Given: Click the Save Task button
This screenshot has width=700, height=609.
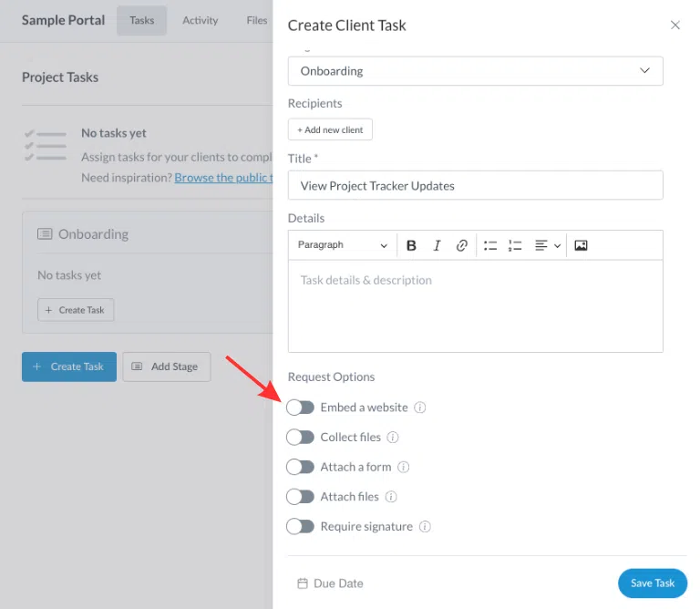Looking at the screenshot, I should (x=652, y=583).
